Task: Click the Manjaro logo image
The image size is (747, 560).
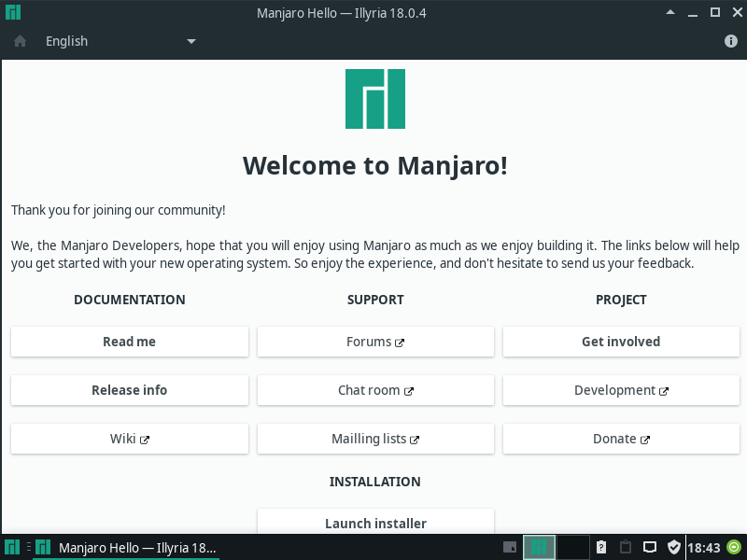Action: [x=375, y=99]
